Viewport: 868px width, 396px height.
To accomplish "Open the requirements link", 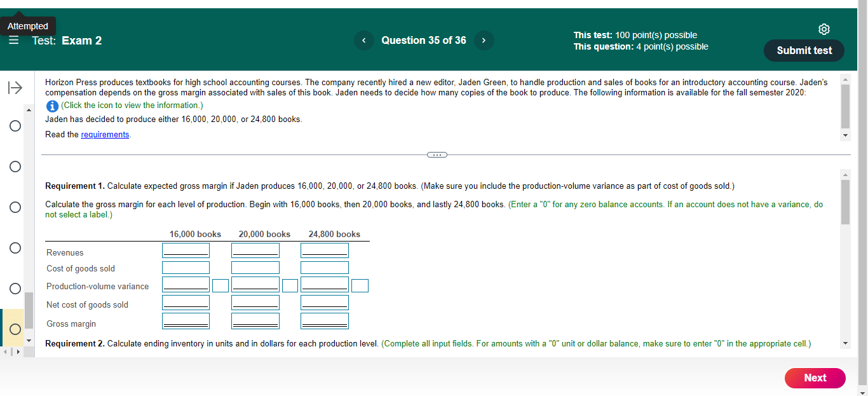I will click(105, 134).
